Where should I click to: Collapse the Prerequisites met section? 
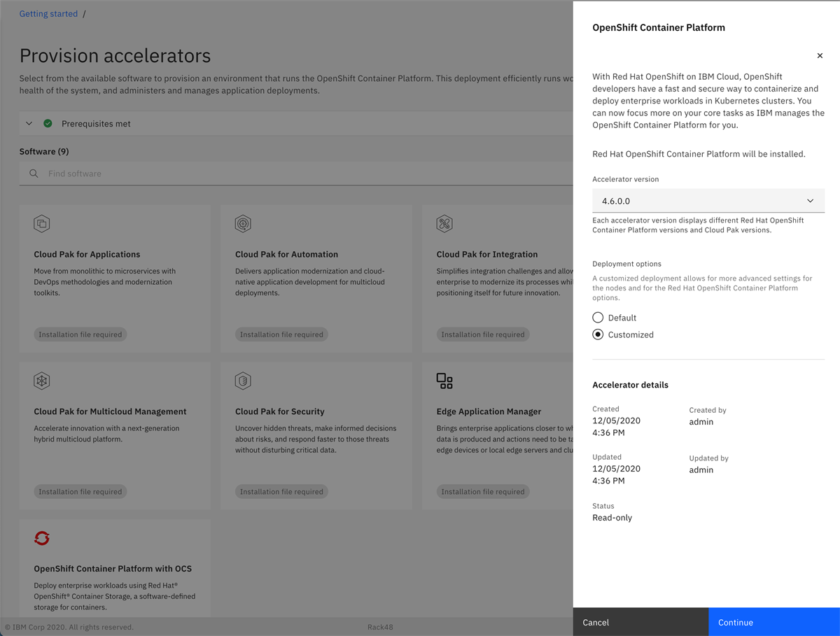click(x=29, y=122)
